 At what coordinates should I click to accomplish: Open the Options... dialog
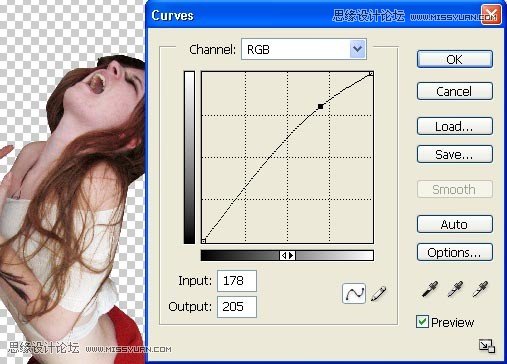click(454, 252)
